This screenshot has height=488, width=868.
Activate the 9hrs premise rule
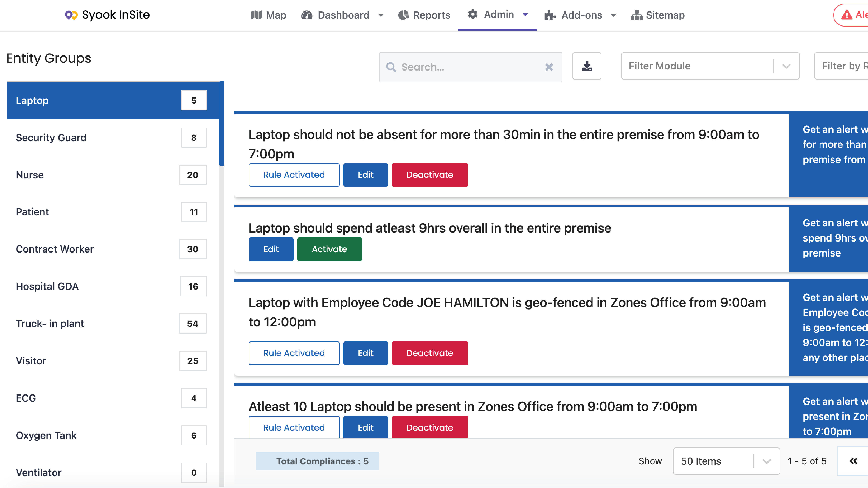[329, 249]
